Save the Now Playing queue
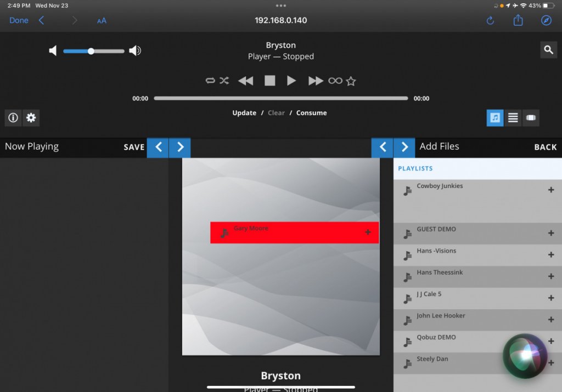 [134, 147]
